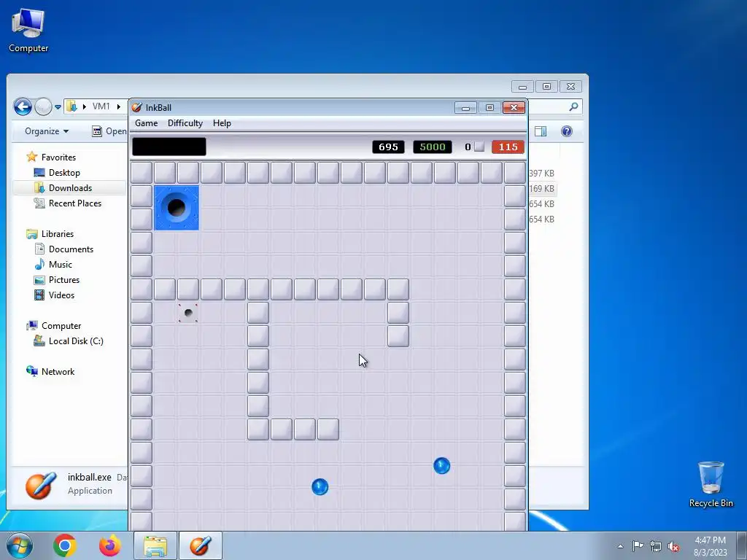This screenshot has height=560, width=747.
Task: Click the VM1 breadcrumb folder
Action: (101, 106)
